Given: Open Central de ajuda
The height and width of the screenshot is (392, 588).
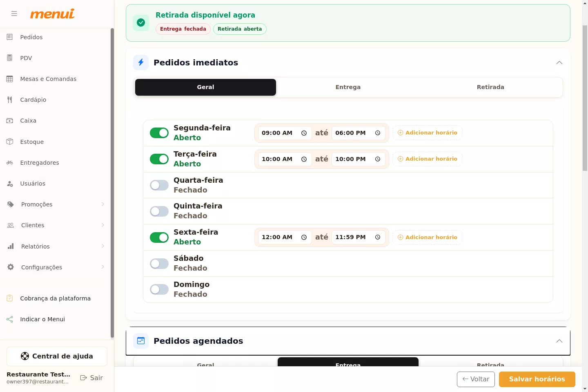Looking at the screenshot, I should coord(57,356).
